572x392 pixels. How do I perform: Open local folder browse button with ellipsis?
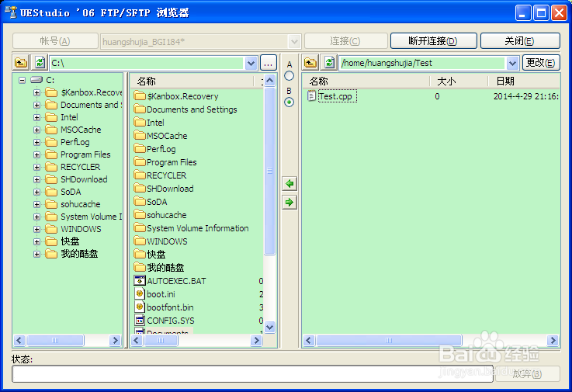click(268, 63)
